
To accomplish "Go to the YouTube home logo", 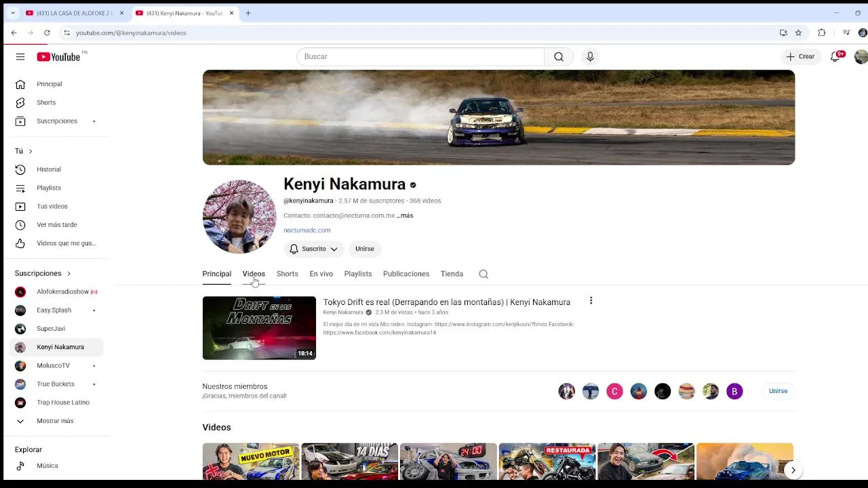I will (58, 57).
